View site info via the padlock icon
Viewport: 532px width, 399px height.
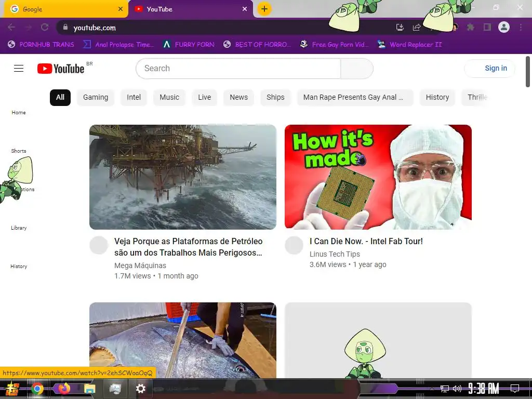[65, 28]
